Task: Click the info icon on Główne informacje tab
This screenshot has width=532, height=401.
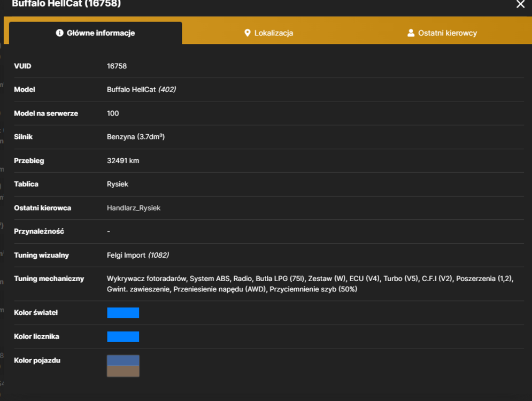Action: tap(59, 33)
